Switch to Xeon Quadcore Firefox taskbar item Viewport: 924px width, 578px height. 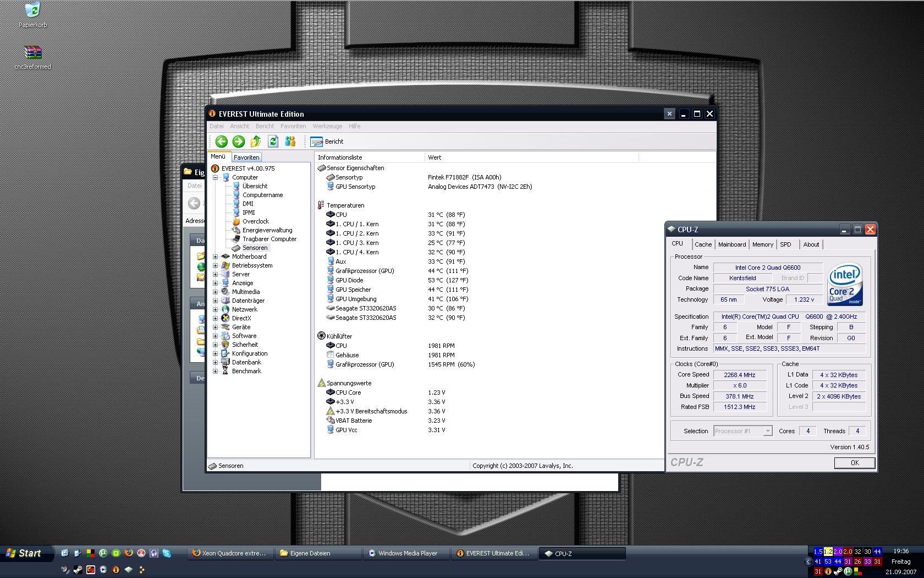tap(229, 553)
